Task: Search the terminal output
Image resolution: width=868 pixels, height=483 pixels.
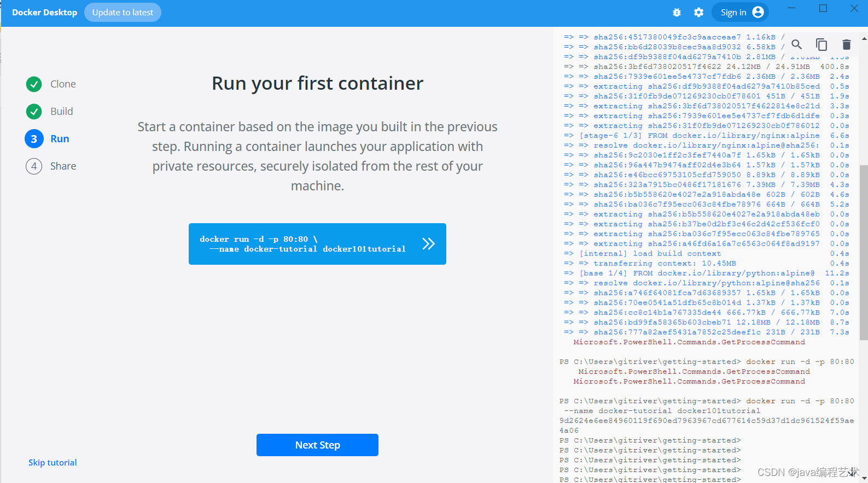Action: click(x=797, y=44)
